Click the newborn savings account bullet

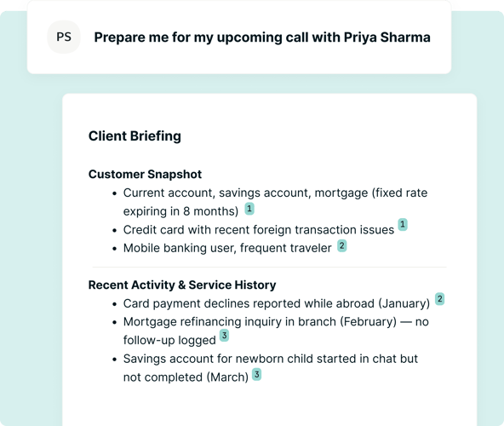(271, 368)
